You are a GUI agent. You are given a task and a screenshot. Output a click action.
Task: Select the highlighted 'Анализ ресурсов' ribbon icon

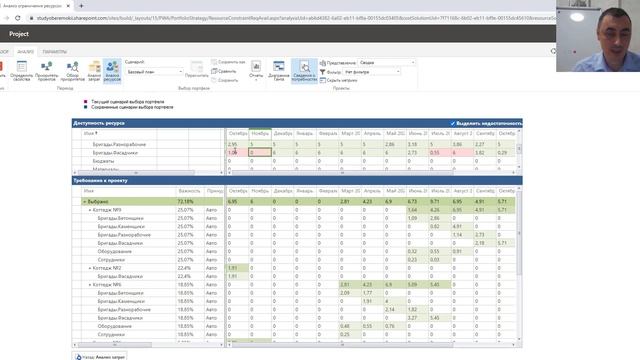tap(112, 71)
